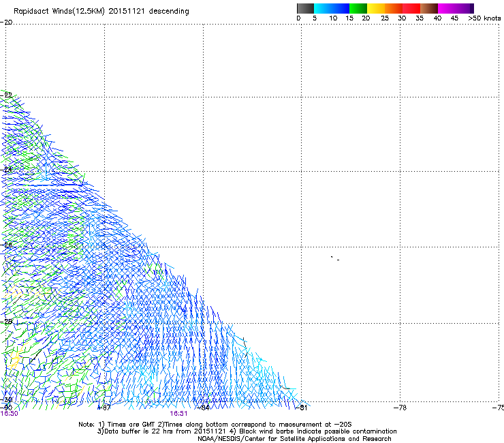
Task: Click the dark purple >50 knots segment
Action: tap(471, 8)
